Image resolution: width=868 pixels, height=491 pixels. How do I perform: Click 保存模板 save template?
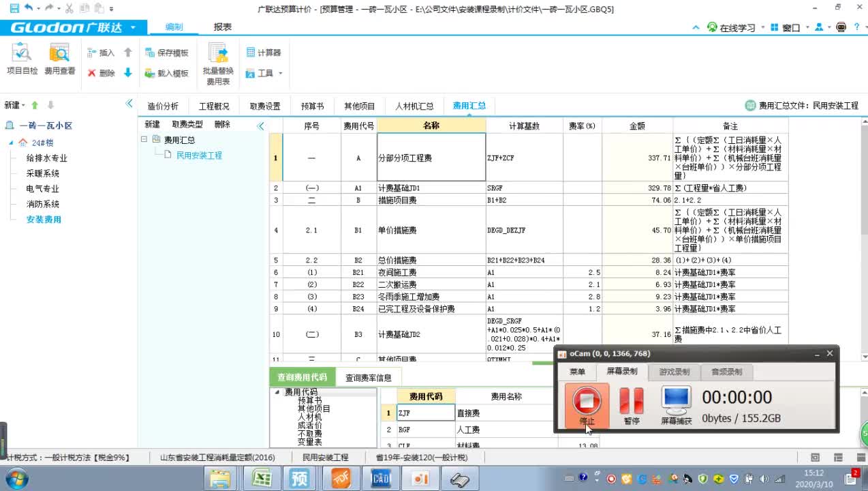[167, 53]
